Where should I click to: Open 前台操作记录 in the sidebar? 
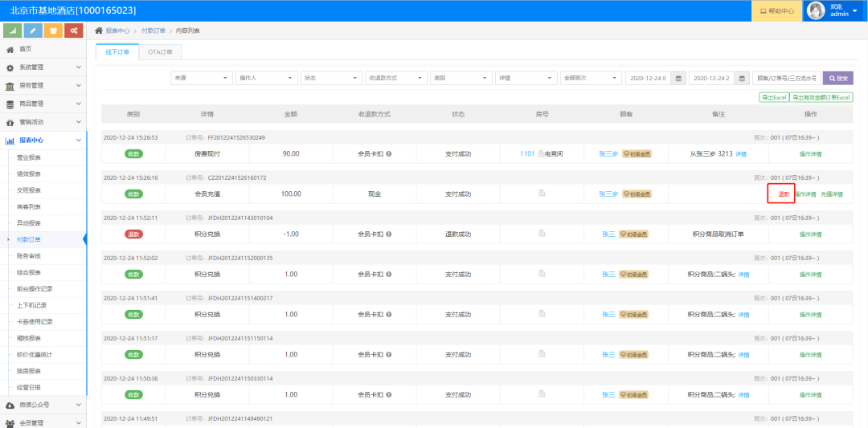coord(35,288)
